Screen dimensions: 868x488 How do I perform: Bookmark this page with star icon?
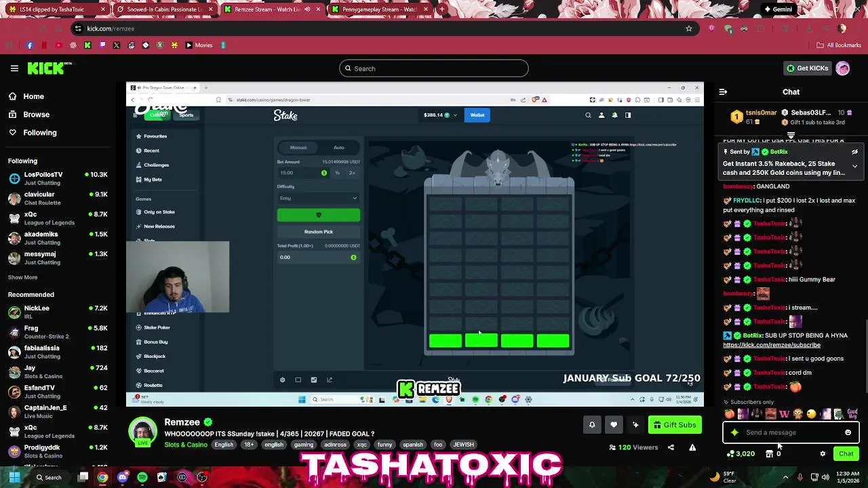(689, 28)
